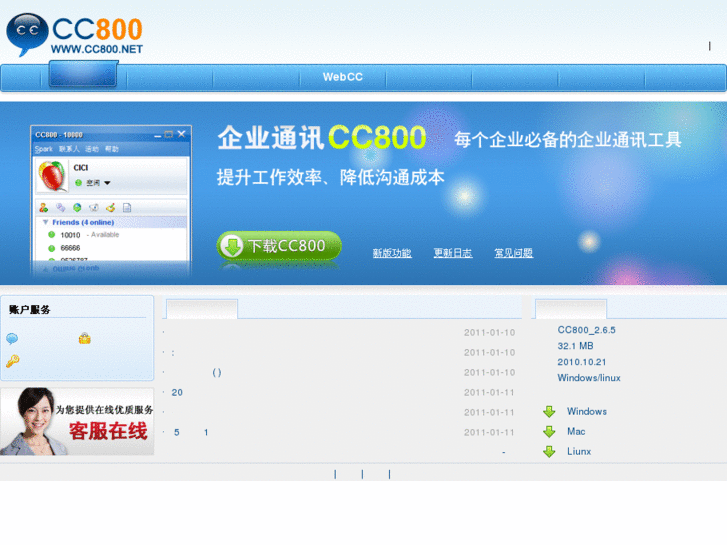The image size is (727, 545).
Task: Click the 2010.10.21 release date text
Action: pos(581,362)
